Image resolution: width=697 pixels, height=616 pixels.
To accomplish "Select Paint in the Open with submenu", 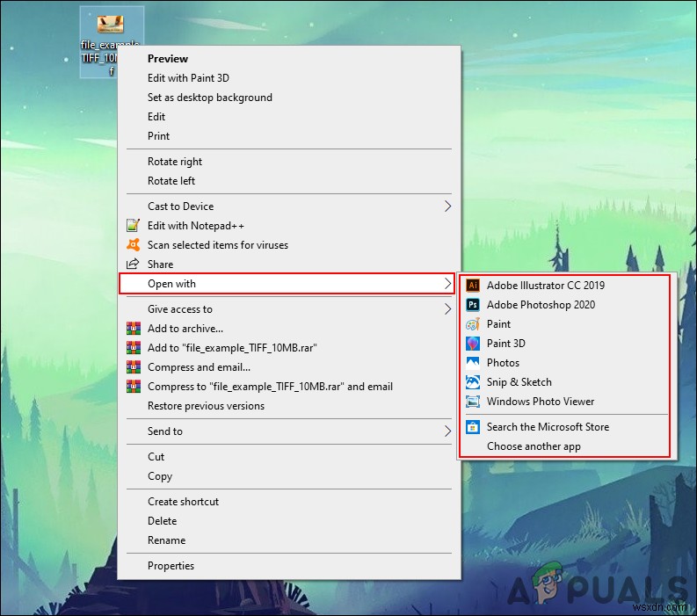I will click(x=565, y=324).
